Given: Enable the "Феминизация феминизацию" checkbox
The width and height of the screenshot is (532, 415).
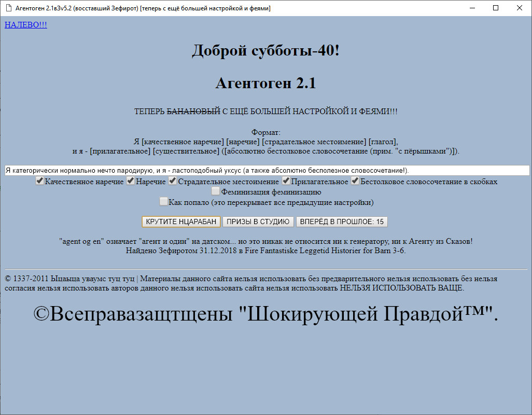Looking at the screenshot, I should click(x=215, y=191).
